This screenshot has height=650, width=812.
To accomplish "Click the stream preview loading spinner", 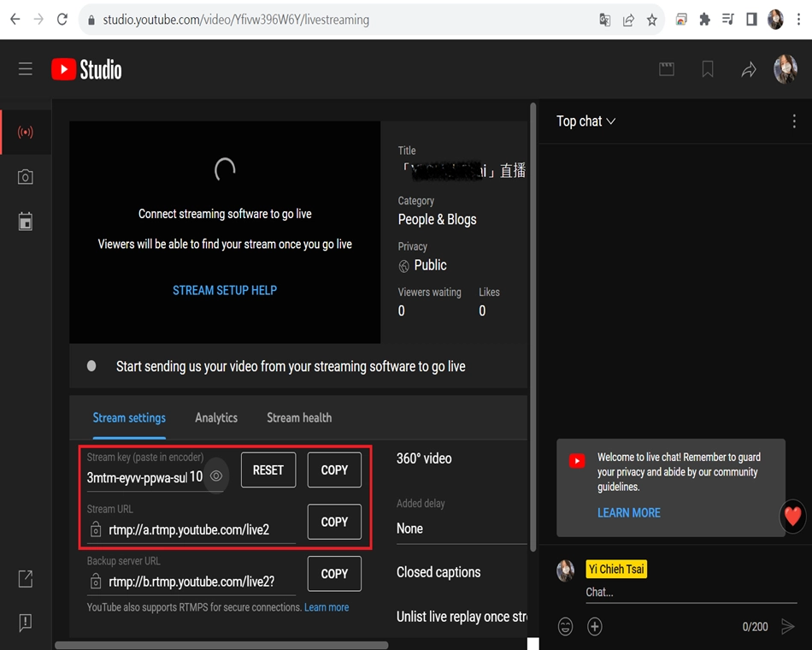I will tap(225, 169).
